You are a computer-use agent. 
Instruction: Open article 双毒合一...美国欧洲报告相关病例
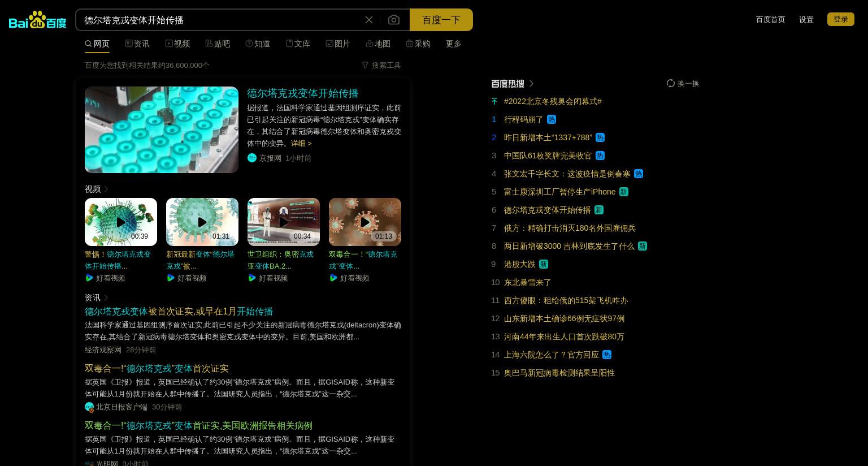198,426
